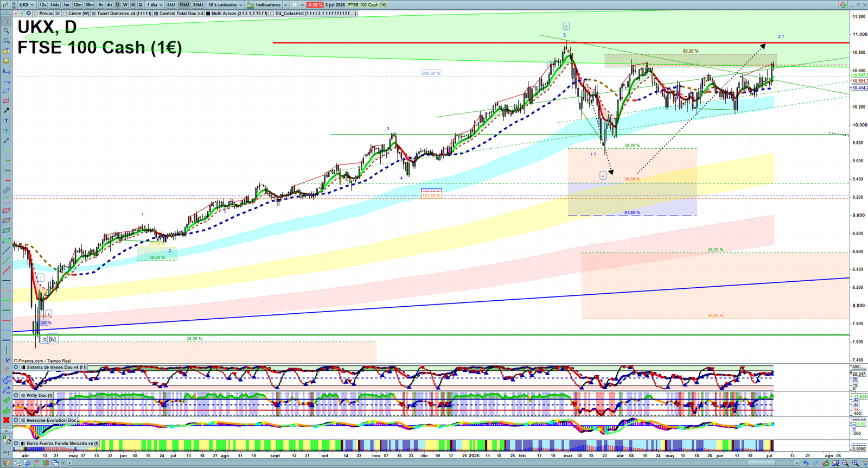Screen dimensions: 868x468
Task: Switch to the 144s timeframe
Action: pyautogui.click(x=55, y=5)
